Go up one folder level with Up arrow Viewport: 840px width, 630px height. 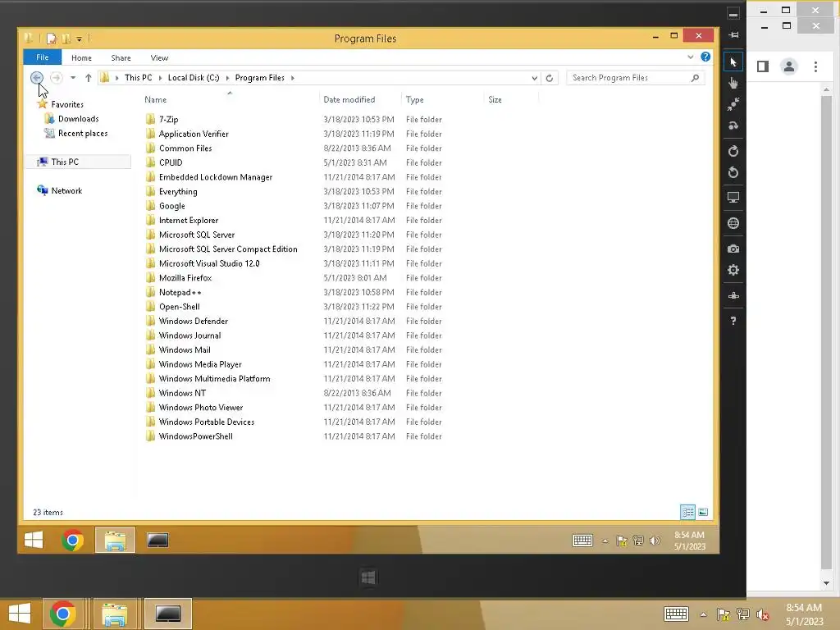coord(89,78)
